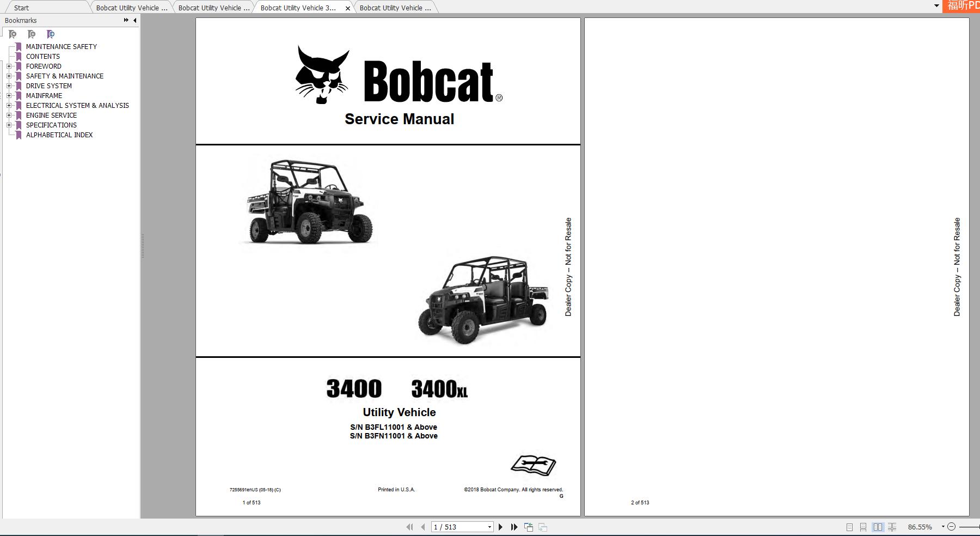The height and width of the screenshot is (536, 980).
Task: Go to the next page arrow
Action: 501,527
